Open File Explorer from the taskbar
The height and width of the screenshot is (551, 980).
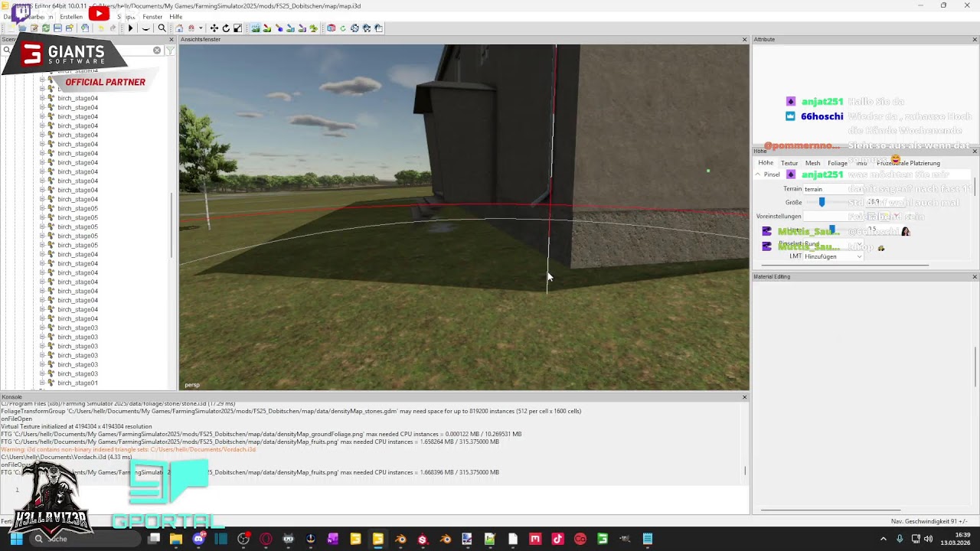(176, 539)
